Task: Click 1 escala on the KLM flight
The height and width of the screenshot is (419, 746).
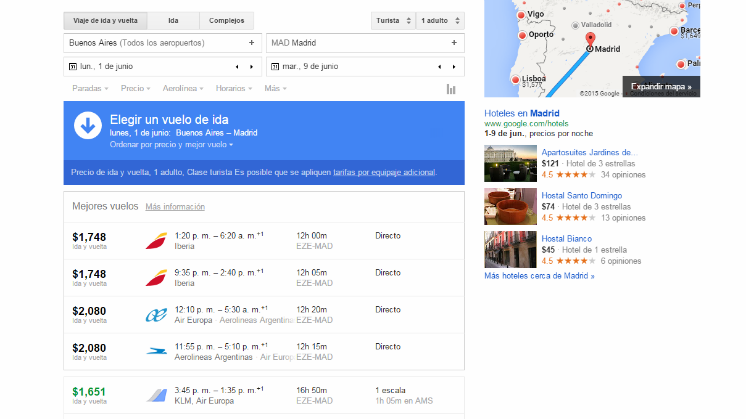Action: pos(391,390)
